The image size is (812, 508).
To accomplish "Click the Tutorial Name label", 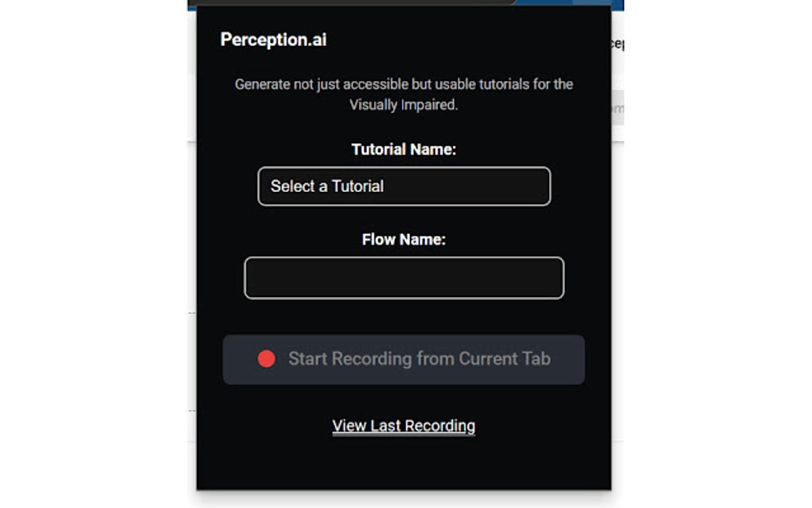I will [404, 149].
